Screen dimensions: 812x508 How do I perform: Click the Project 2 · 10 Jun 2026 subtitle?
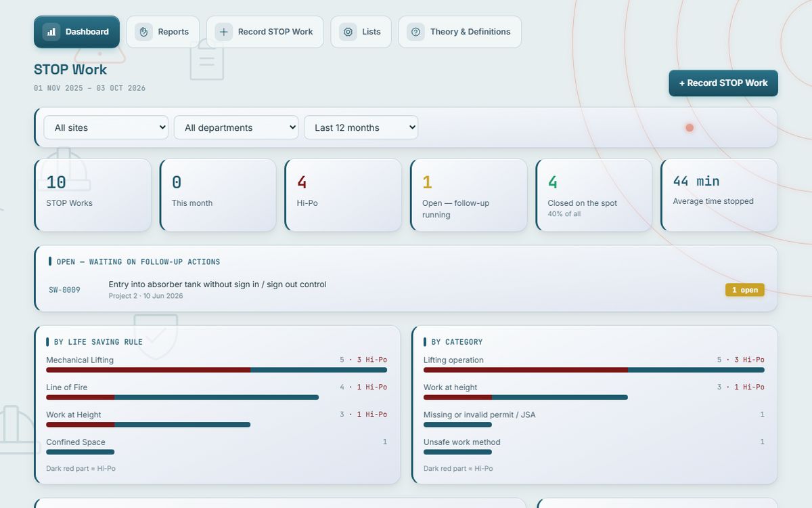pos(145,296)
